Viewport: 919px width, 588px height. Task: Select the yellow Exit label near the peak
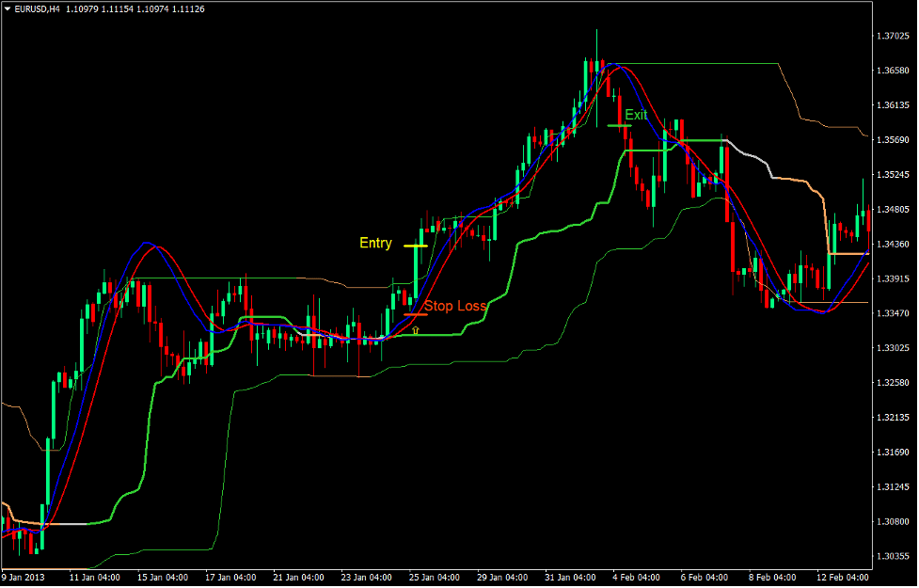(638, 115)
